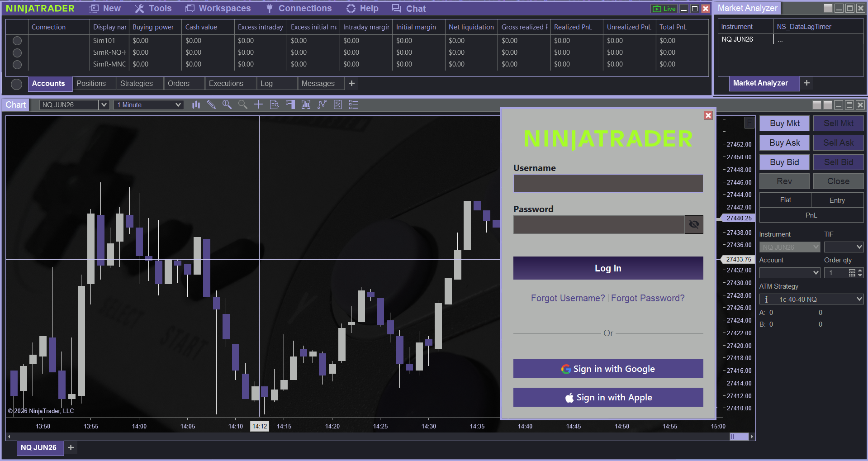The image size is (868, 461).
Task: Click the status circle beside Accounts tab
Action: coord(16,84)
